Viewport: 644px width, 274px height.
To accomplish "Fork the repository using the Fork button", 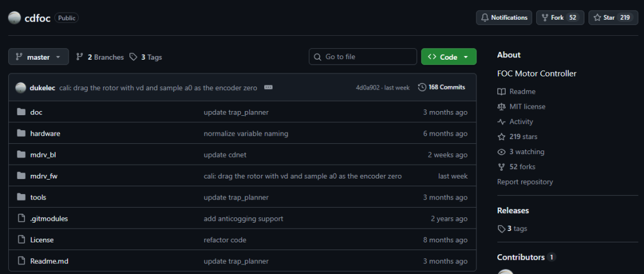I will pyautogui.click(x=560, y=18).
